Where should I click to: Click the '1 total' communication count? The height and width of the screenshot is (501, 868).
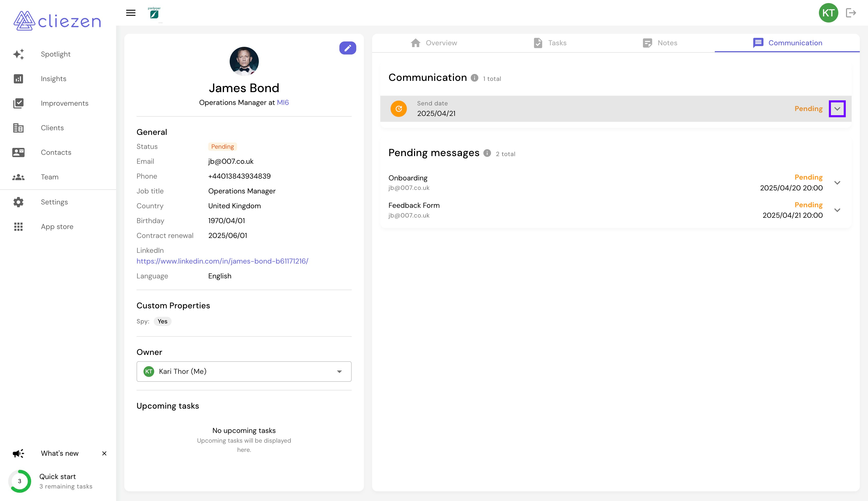coord(492,79)
